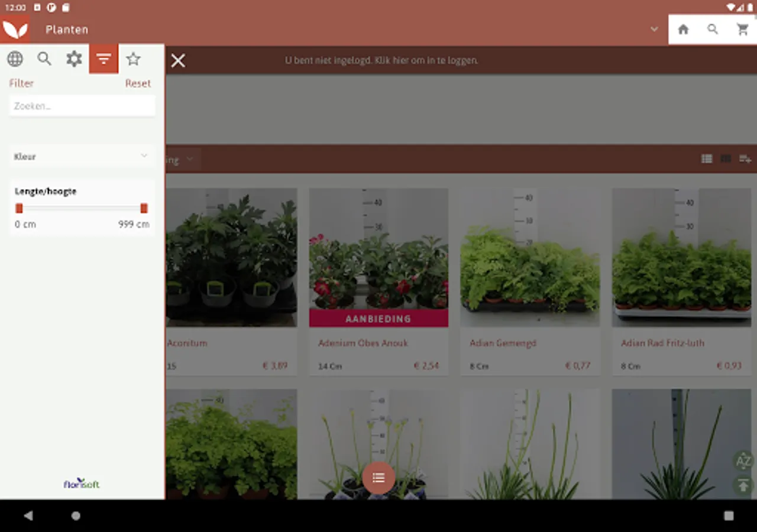Click the Adian Rad Fritz-luth title
This screenshot has width=757, height=532.
(x=662, y=343)
